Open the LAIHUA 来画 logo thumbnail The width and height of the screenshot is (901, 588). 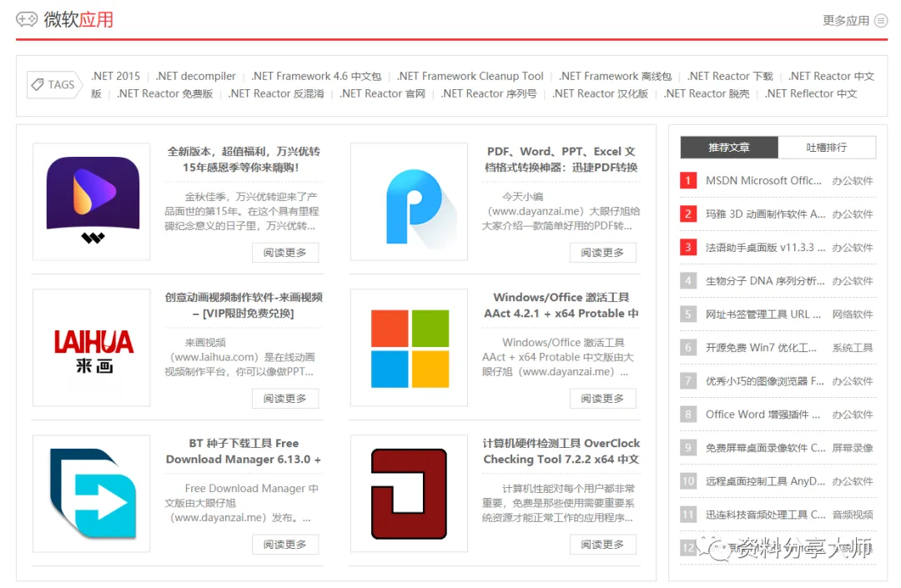(x=92, y=348)
